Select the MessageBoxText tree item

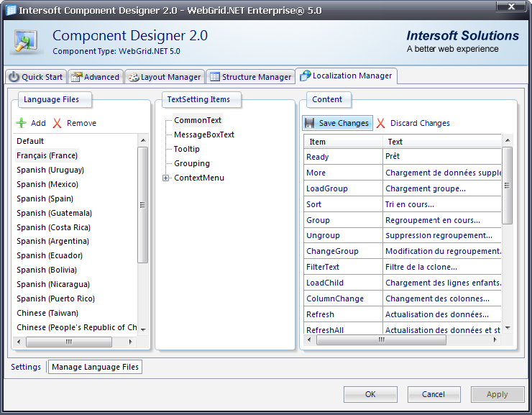pyautogui.click(x=204, y=134)
